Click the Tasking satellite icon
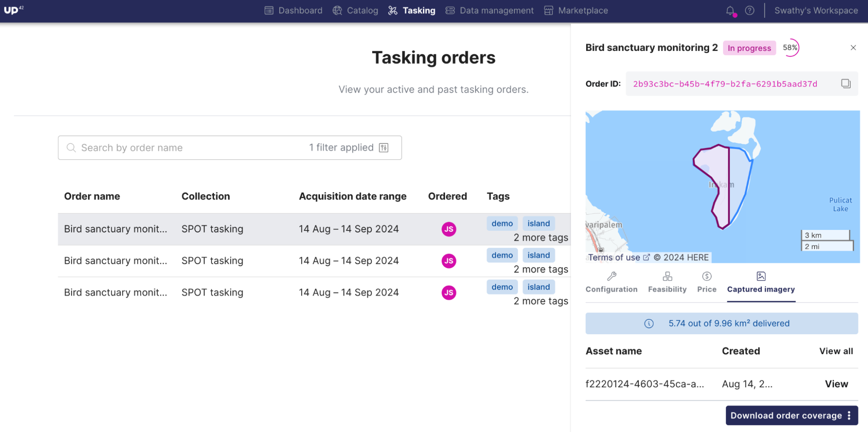 pyautogui.click(x=393, y=10)
